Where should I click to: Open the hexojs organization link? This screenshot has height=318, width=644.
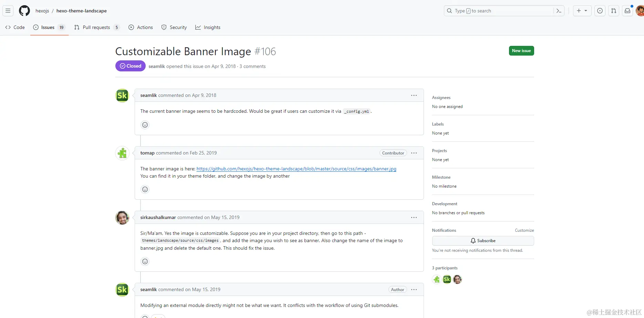(42, 11)
